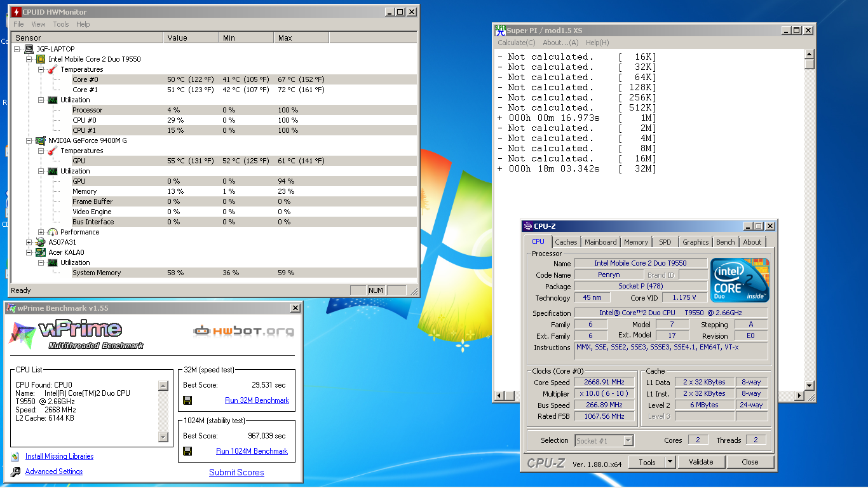Open the Advanced Settings link in wPrime
The height and width of the screenshot is (488, 868).
pyautogui.click(x=54, y=471)
